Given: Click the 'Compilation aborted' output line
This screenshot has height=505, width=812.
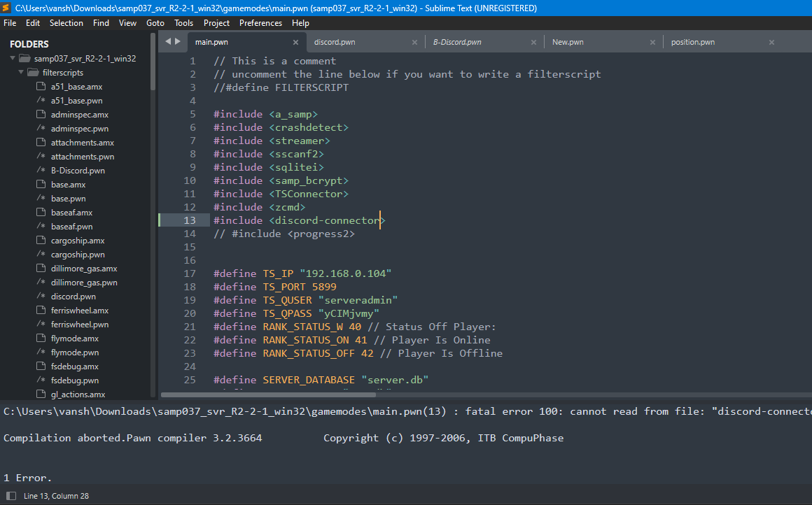Looking at the screenshot, I should [x=283, y=438].
